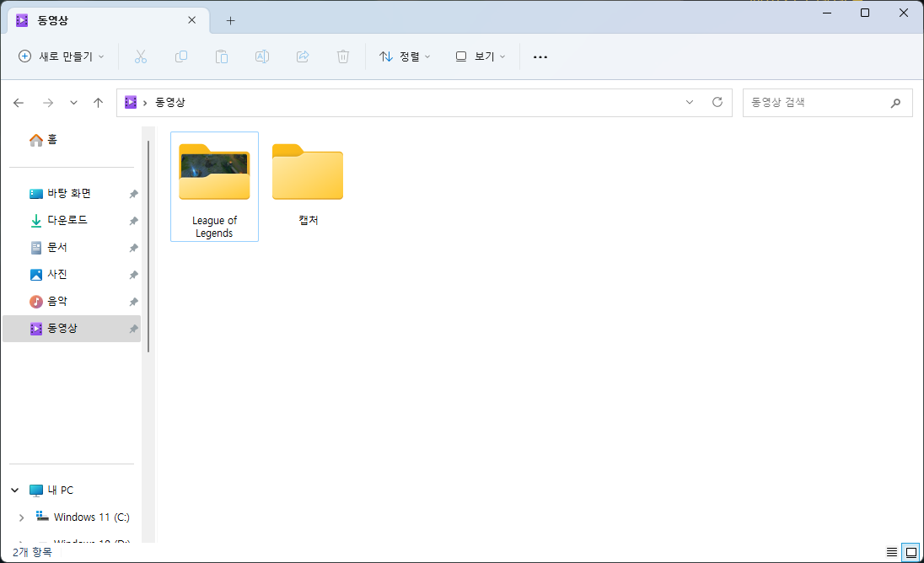
Task: Unpin 다운로드 from the sidebar
Action: point(133,220)
